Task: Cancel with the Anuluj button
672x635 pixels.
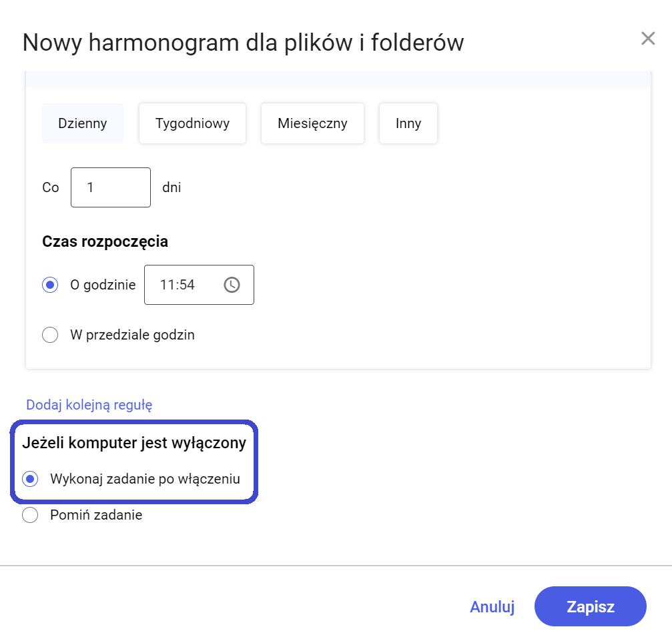Action: (x=492, y=607)
